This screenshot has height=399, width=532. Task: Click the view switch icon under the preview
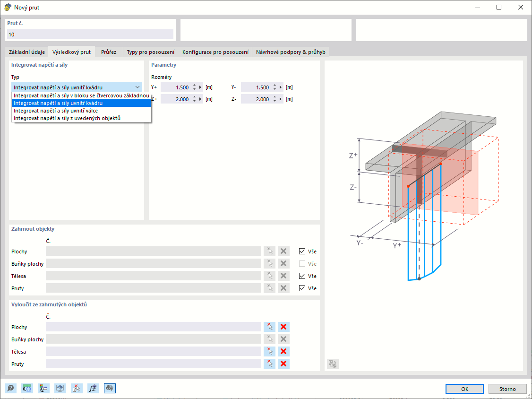tap(333, 364)
